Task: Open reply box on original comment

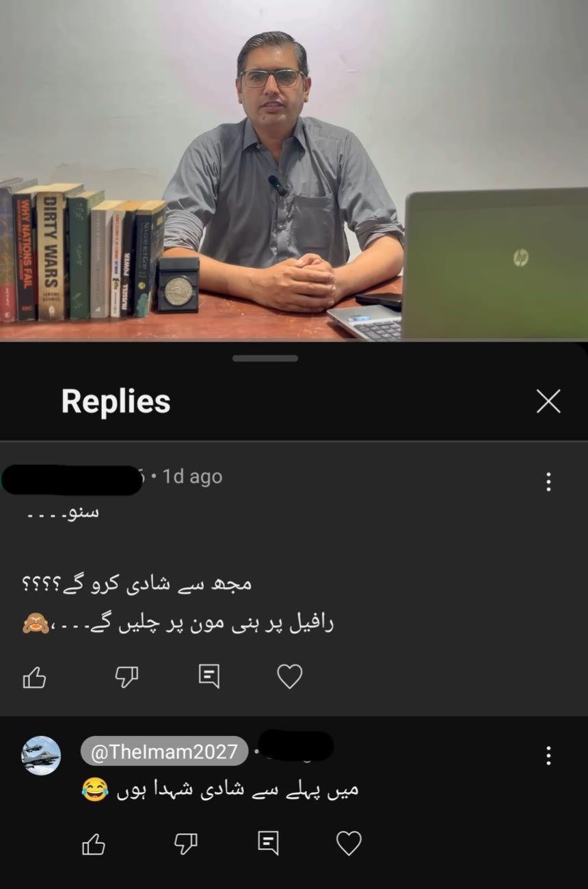Action: pos(209,676)
